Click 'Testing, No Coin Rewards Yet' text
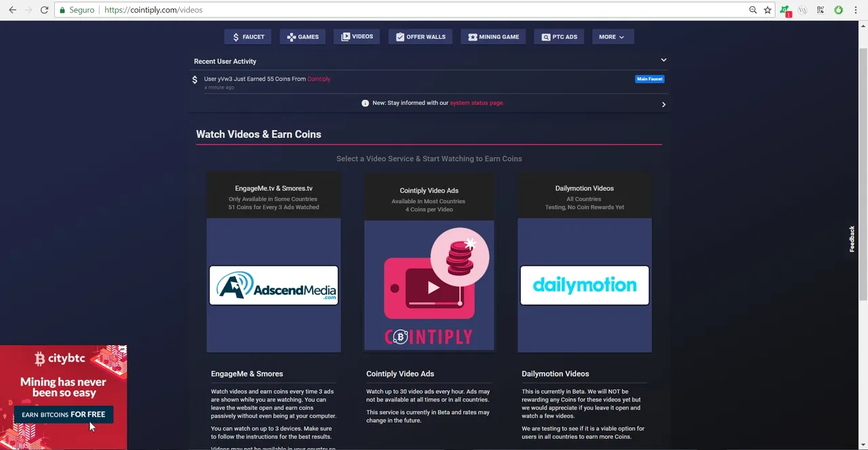This screenshot has width=868, height=450. click(x=585, y=207)
